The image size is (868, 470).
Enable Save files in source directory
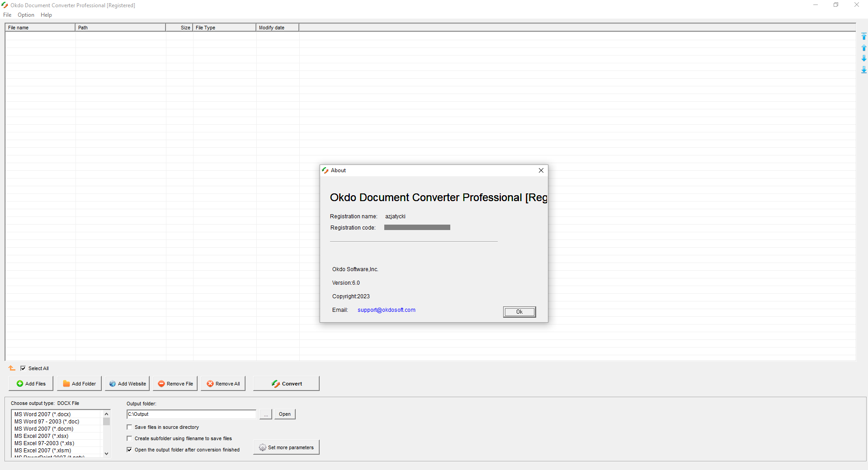(130, 427)
